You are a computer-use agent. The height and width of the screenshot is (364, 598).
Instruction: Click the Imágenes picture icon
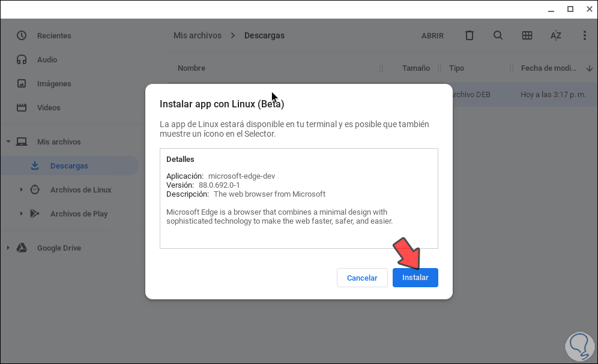(22, 83)
